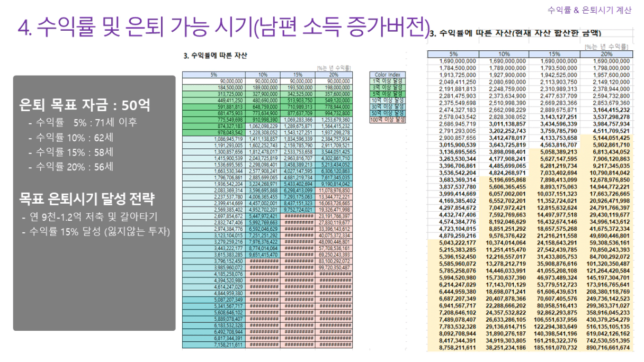Click the '100억 이상 달성' pink legend swatch
This screenshot has width=644, height=362.
pyautogui.click(x=388, y=120)
